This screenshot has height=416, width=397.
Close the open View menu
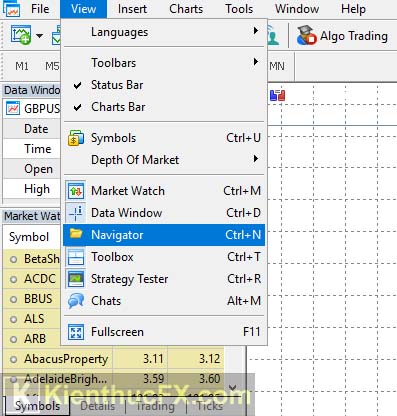pyautogui.click(x=84, y=9)
